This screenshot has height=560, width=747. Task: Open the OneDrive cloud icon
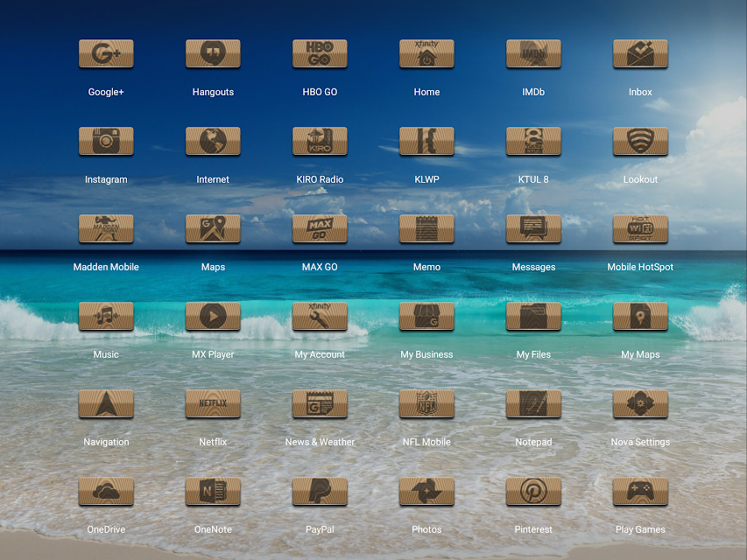[x=106, y=492]
